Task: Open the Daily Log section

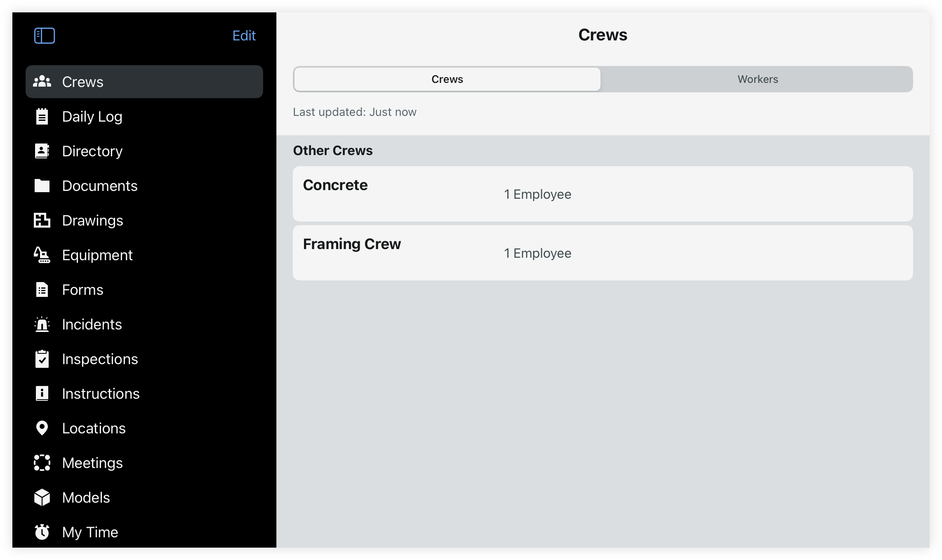Action: [x=92, y=116]
